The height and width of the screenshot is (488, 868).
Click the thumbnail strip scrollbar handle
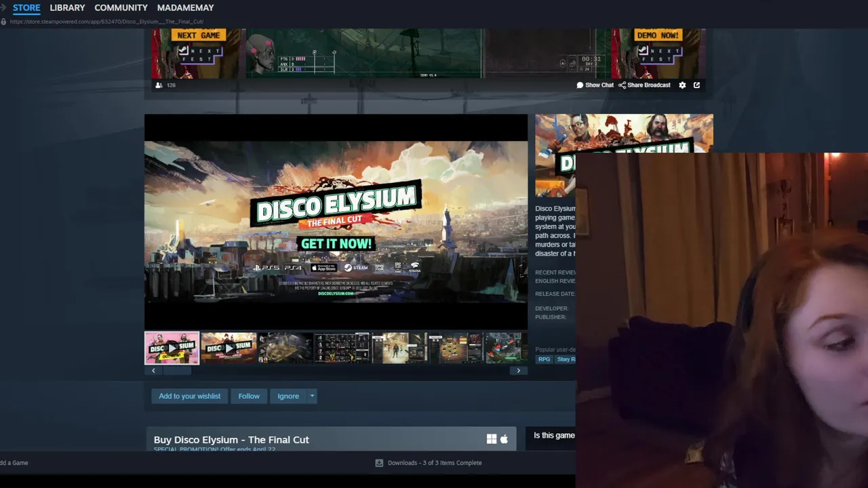pyautogui.click(x=177, y=371)
